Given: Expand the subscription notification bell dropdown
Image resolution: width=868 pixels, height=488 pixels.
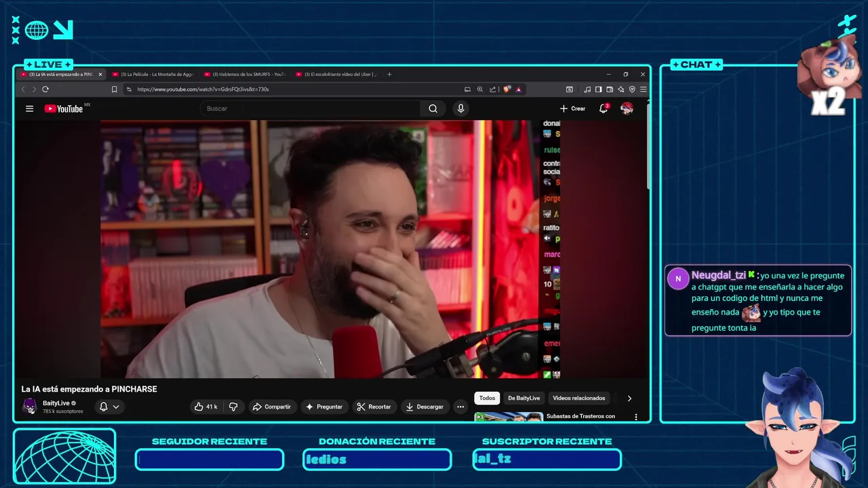Looking at the screenshot, I should coord(109,407).
